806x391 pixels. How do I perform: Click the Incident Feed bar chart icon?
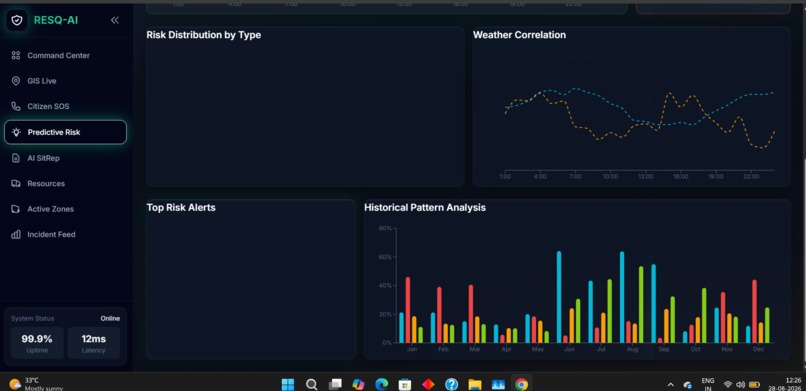pyautogui.click(x=16, y=235)
